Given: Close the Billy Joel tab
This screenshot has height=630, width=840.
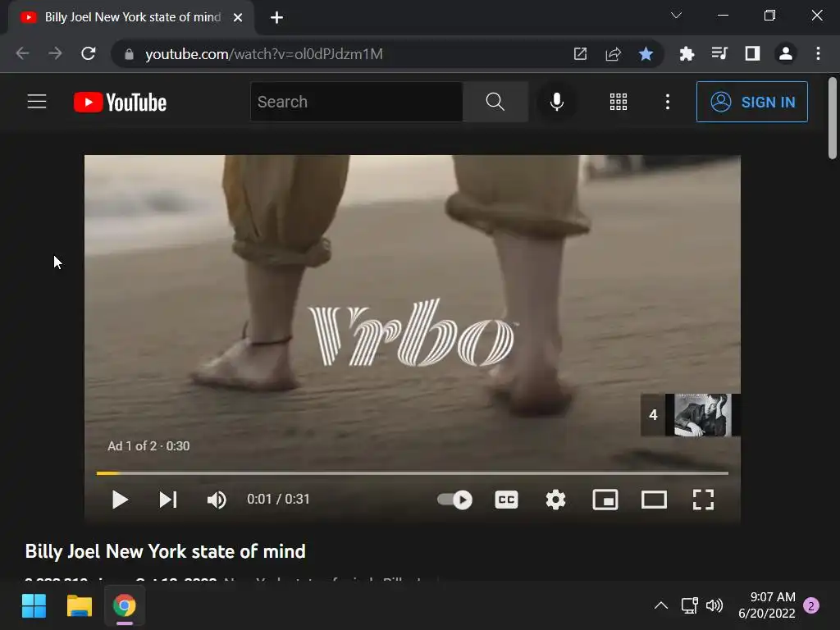Looking at the screenshot, I should click(x=238, y=18).
